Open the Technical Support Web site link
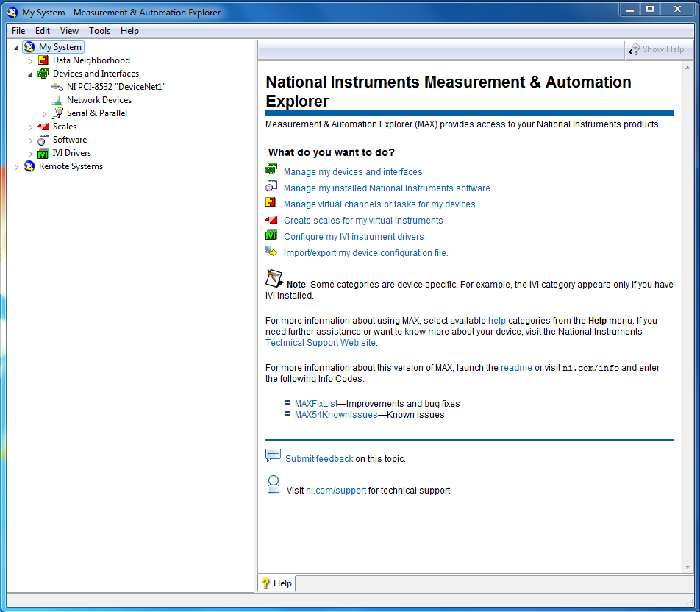The image size is (700, 612). 320,343
